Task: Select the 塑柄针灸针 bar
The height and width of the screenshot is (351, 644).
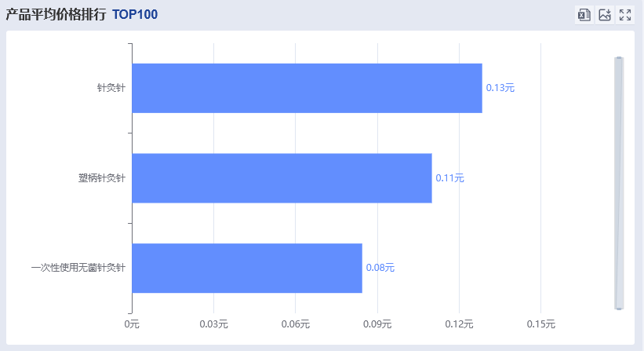Action: (282, 178)
